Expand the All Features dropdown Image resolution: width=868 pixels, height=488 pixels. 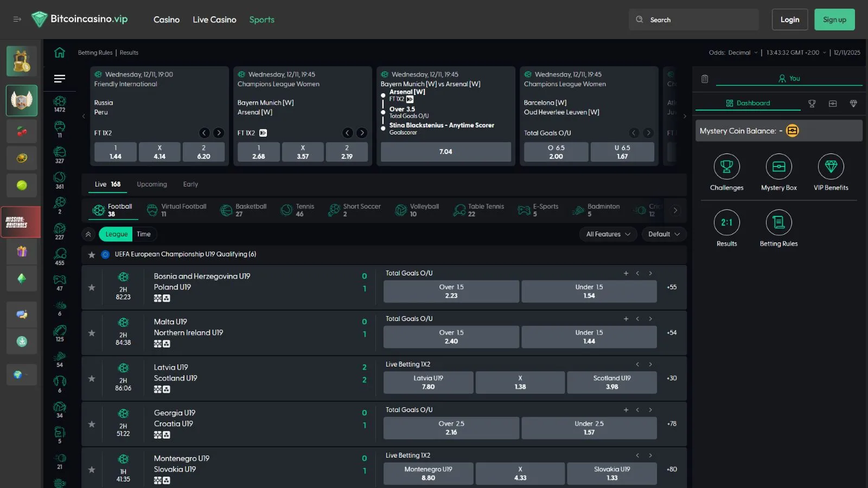[x=608, y=234]
